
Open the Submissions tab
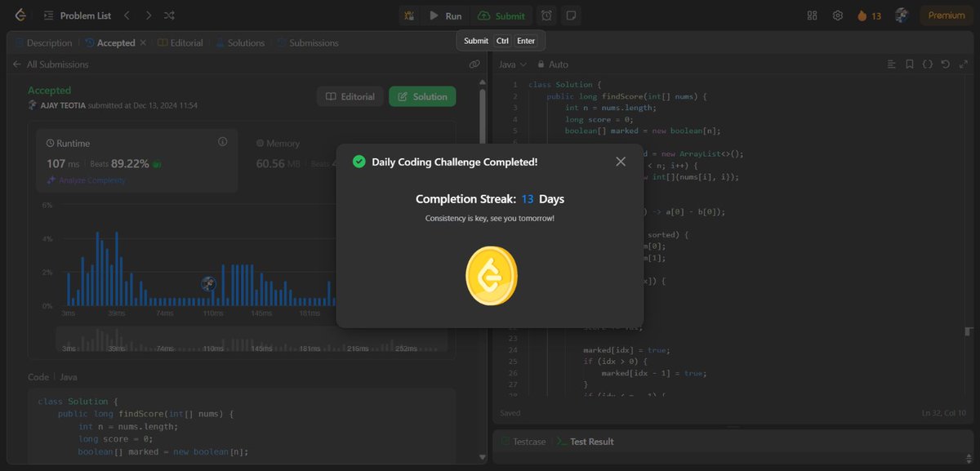307,42
